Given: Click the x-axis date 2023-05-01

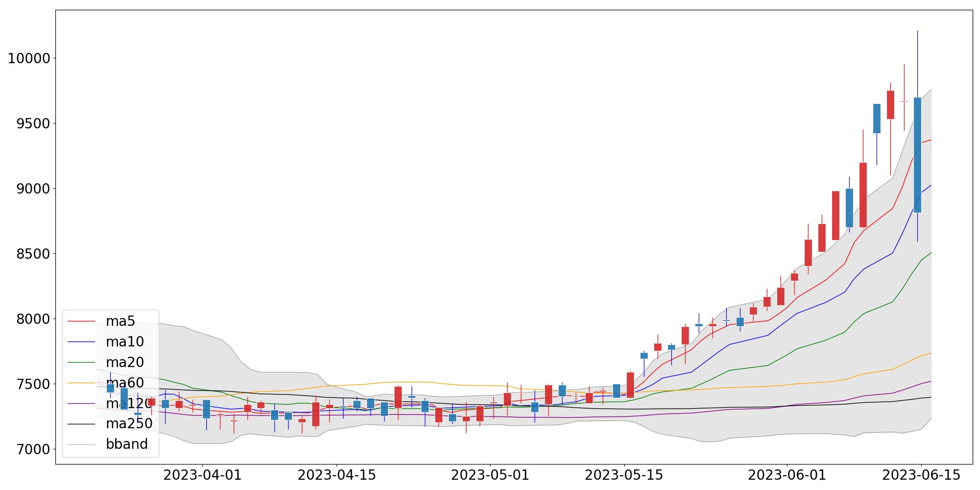Looking at the screenshot, I should click(x=490, y=475).
